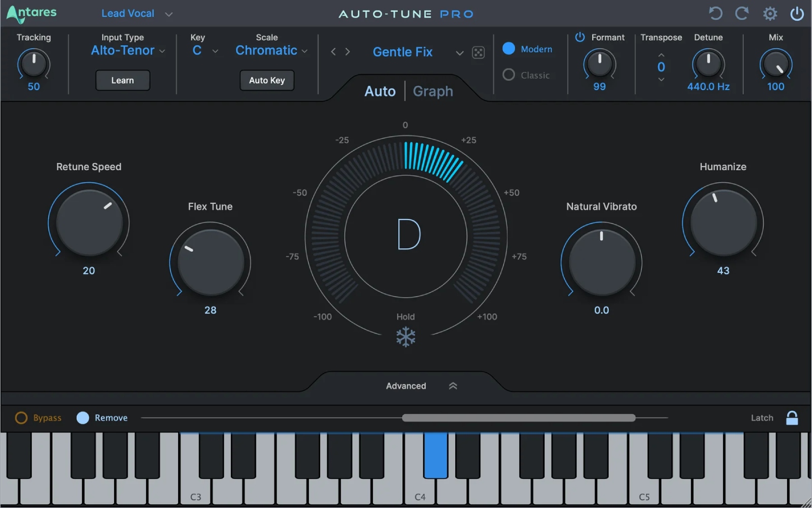Open the settings gear
812x508 pixels.
pos(769,14)
